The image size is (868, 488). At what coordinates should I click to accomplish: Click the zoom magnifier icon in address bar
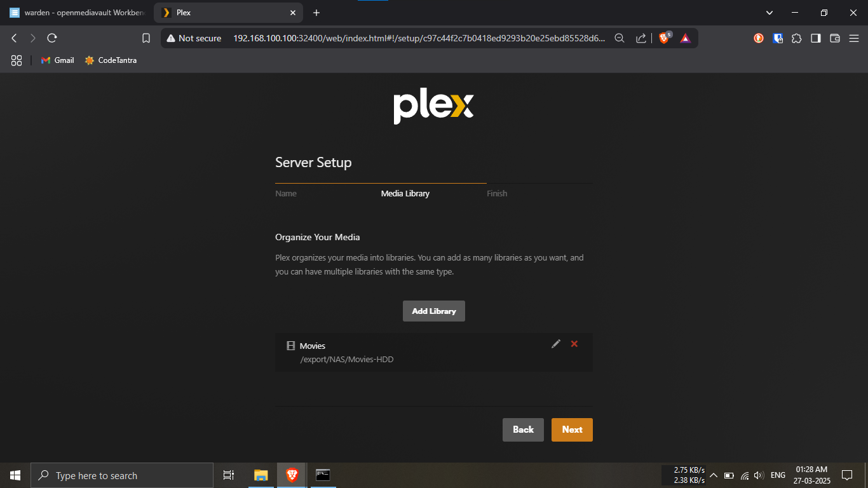pos(620,38)
